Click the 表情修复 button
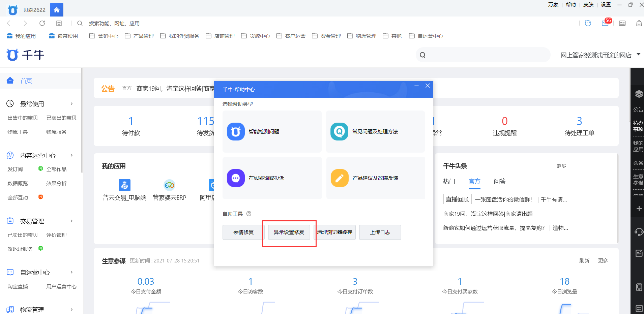Image resolution: width=644 pixels, height=314 pixels. tap(243, 232)
